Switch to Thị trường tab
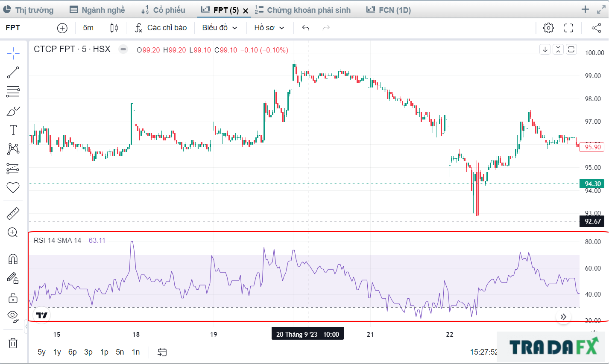The height and width of the screenshot is (364, 609). tap(28, 10)
